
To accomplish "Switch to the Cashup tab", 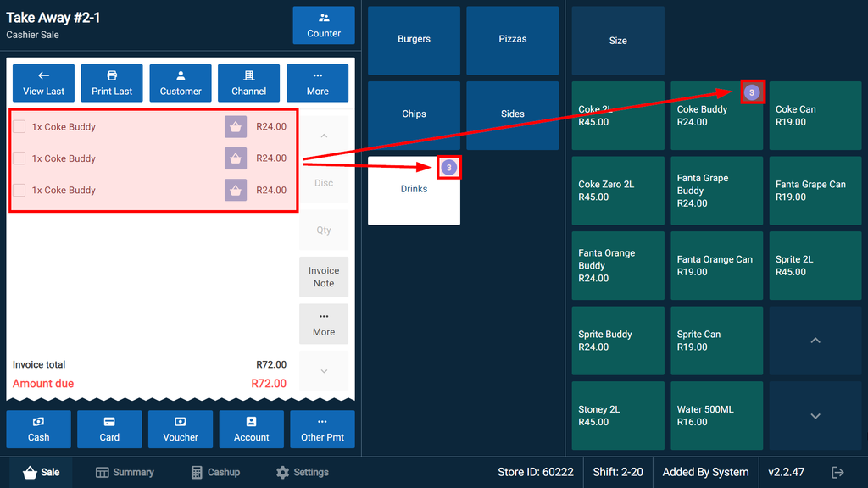I will [215, 473].
